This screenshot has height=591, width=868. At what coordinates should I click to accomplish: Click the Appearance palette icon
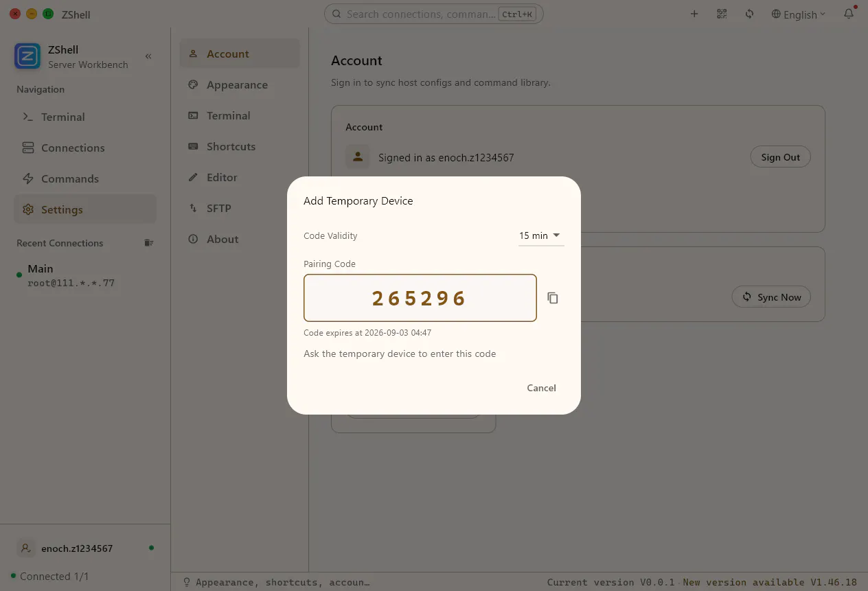(x=193, y=84)
